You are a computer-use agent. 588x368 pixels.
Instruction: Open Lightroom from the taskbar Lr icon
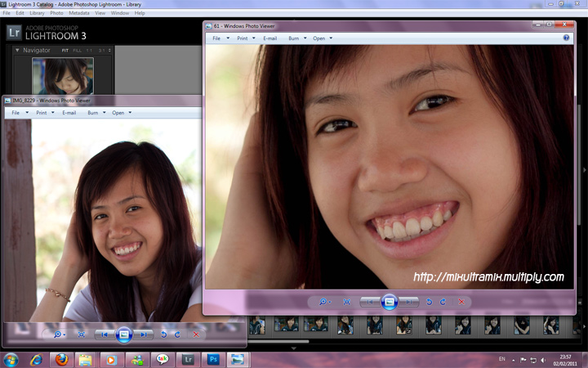coord(188,360)
